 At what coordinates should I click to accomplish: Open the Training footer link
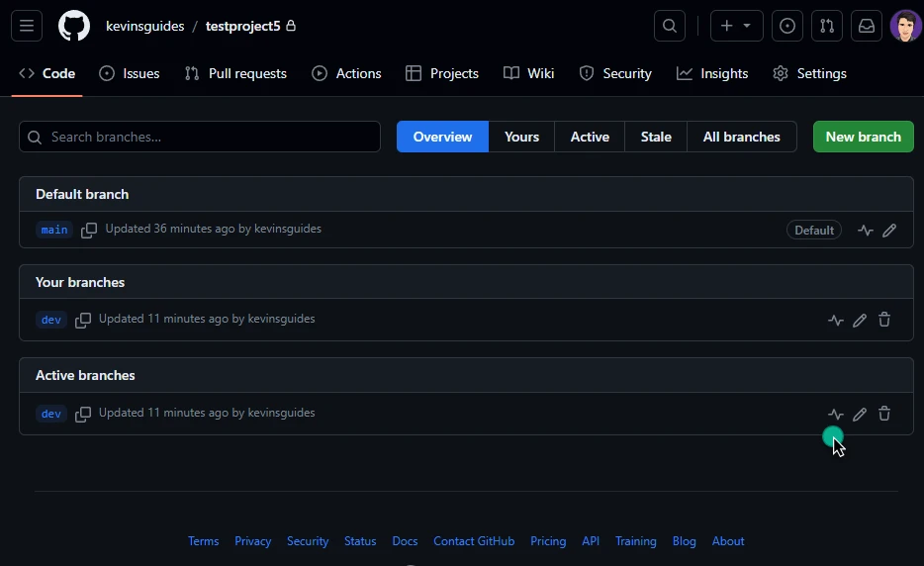[636, 541]
